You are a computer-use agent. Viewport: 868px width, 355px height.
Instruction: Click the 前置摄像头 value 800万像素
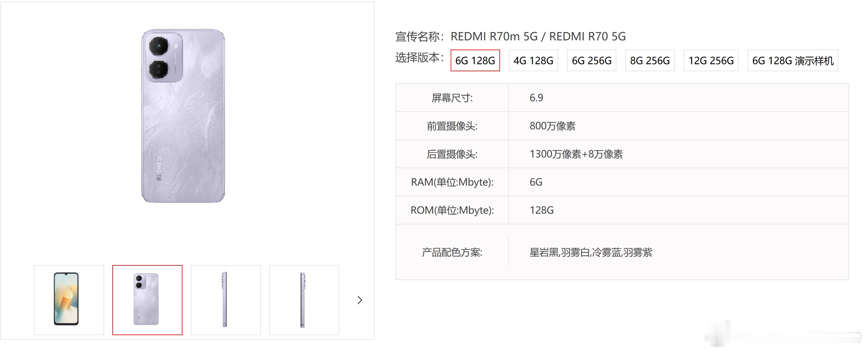pyautogui.click(x=552, y=126)
